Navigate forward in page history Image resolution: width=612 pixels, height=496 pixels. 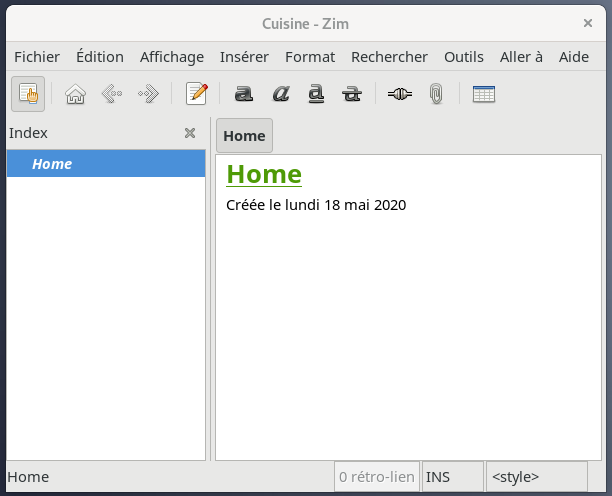point(148,94)
